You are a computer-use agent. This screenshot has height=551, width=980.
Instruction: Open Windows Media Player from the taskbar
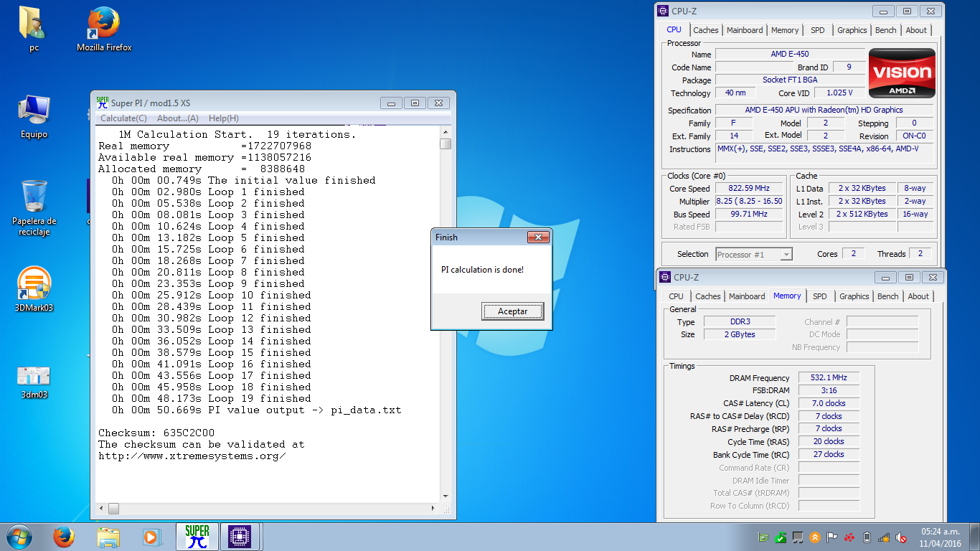tap(151, 537)
